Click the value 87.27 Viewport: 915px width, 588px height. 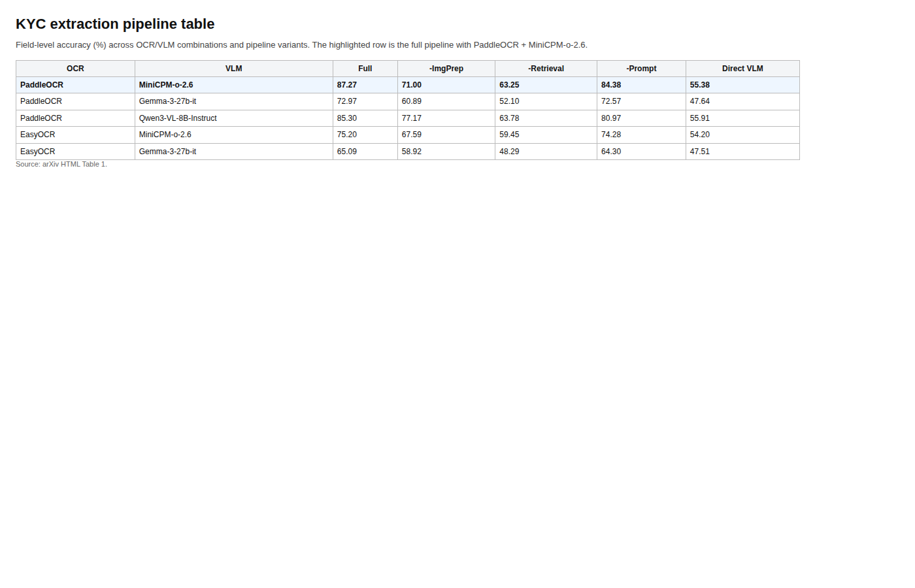pyautogui.click(x=347, y=85)
